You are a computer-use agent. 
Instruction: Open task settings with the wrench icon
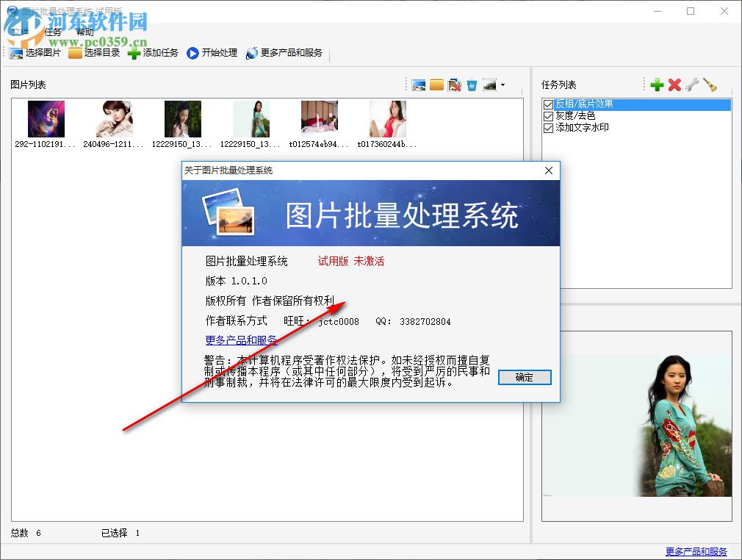(x=691, y=84)
